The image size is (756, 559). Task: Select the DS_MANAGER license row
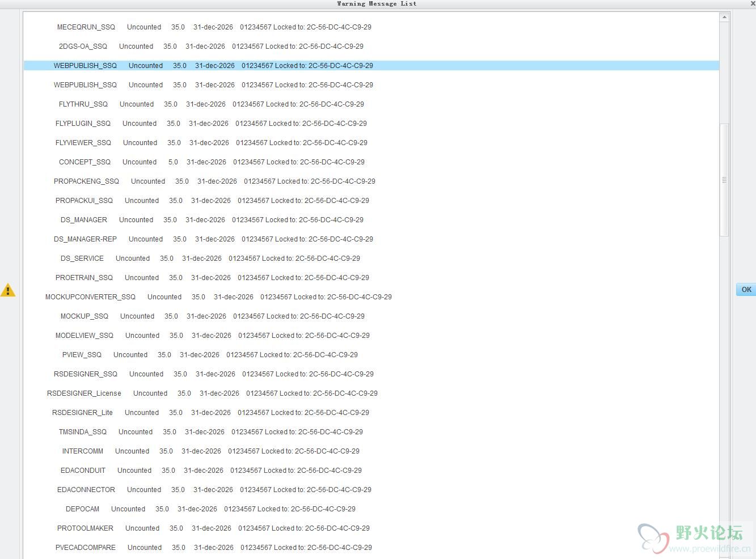pyautogui.click(x=371, y=220)
